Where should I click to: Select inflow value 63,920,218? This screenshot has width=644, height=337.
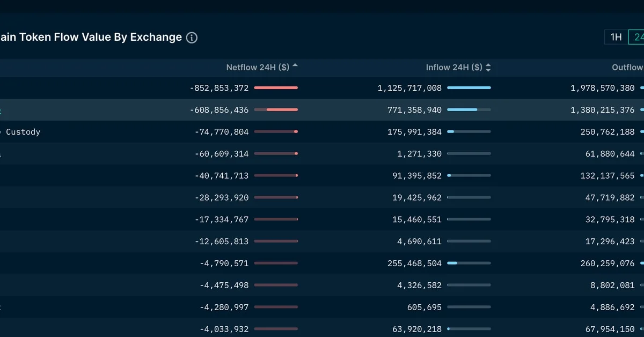click(417, 329)
